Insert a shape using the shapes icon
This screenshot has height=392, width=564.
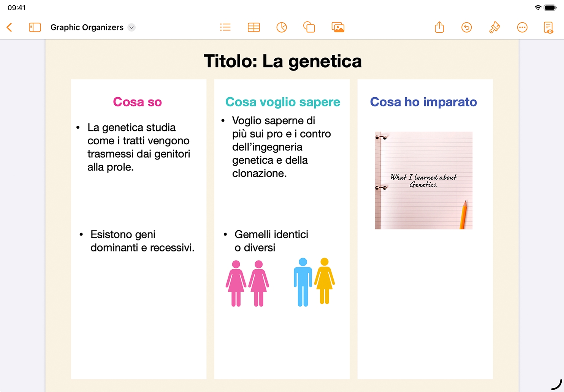(x=309, y=27)
